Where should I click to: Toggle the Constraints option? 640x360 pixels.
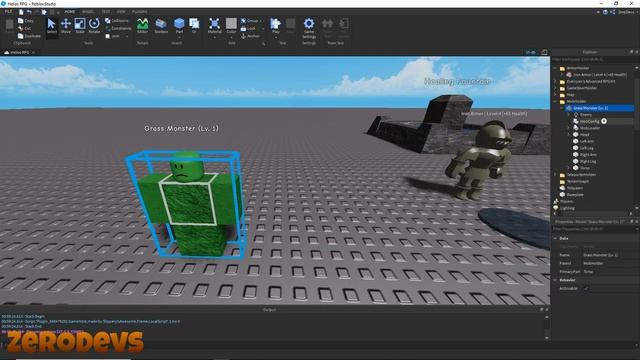tap(118, 28)
